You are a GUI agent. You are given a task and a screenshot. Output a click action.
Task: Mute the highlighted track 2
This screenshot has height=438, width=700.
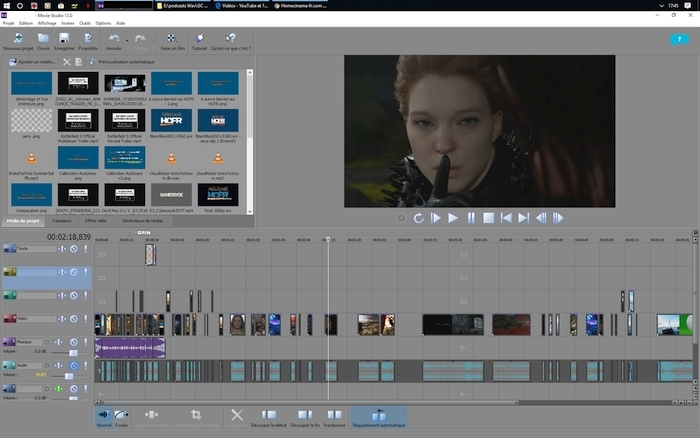tap(74, 272)
